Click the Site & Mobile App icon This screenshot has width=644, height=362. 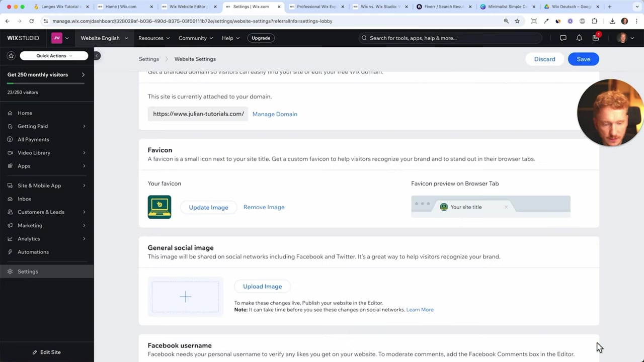point(10,186)
